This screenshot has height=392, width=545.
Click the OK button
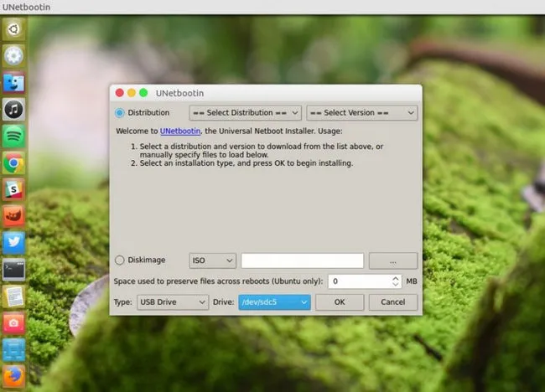pos(340,302)
